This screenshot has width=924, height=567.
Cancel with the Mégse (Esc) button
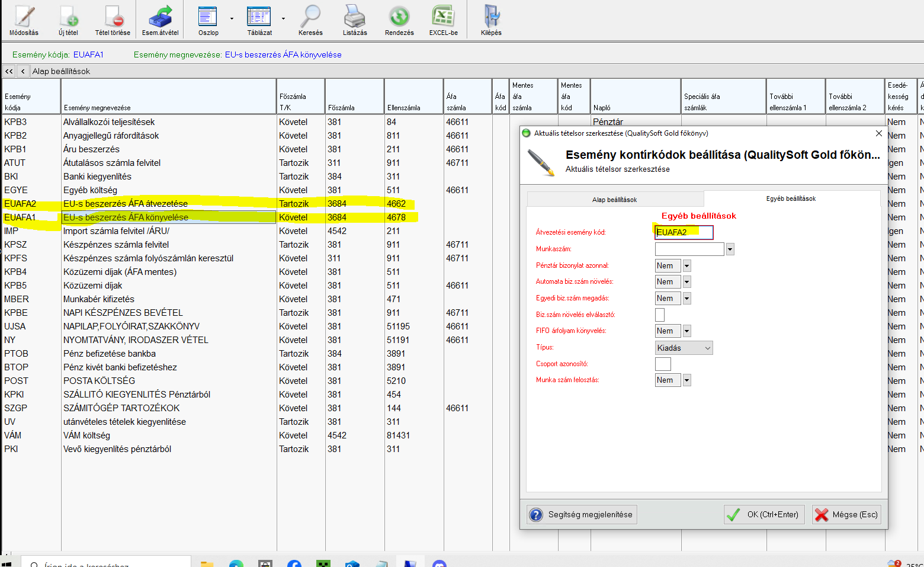(846, 514)
